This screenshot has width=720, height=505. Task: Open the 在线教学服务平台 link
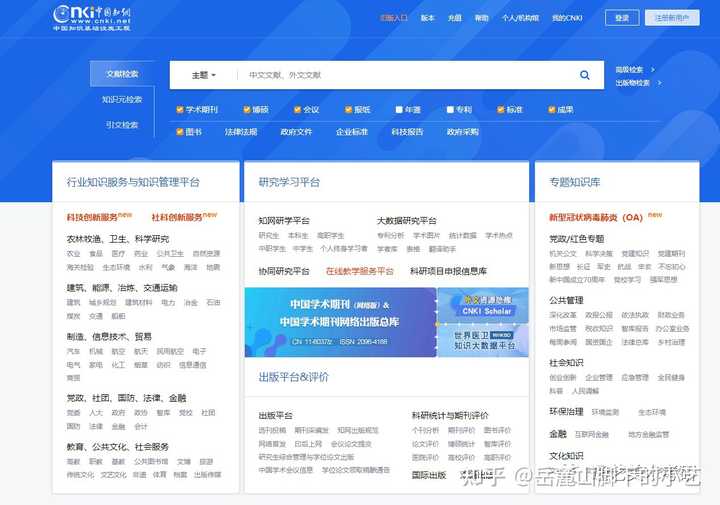[360, 271]
